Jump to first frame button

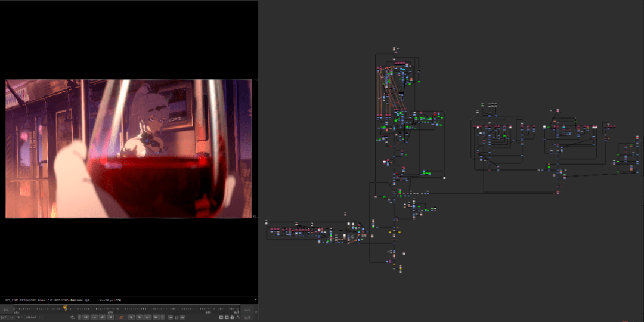coord(85,317)
